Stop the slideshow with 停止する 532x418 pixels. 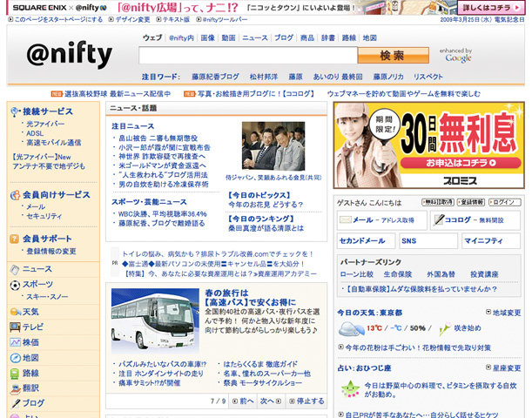[x=306, y=401]
